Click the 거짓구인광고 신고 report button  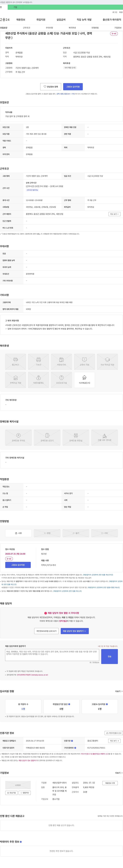coord(113,733)
